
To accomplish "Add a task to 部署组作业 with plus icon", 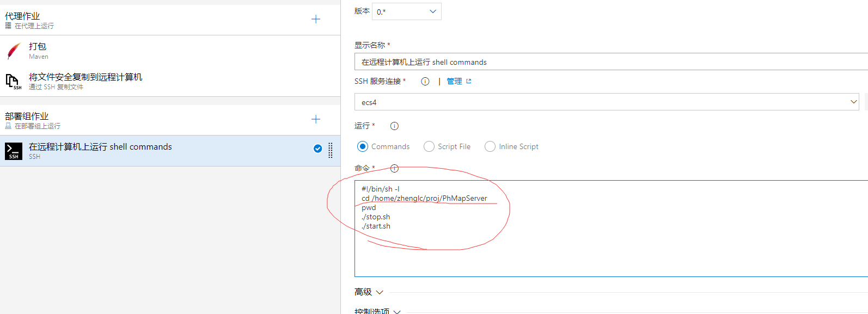I will click(x=316, y=120).
